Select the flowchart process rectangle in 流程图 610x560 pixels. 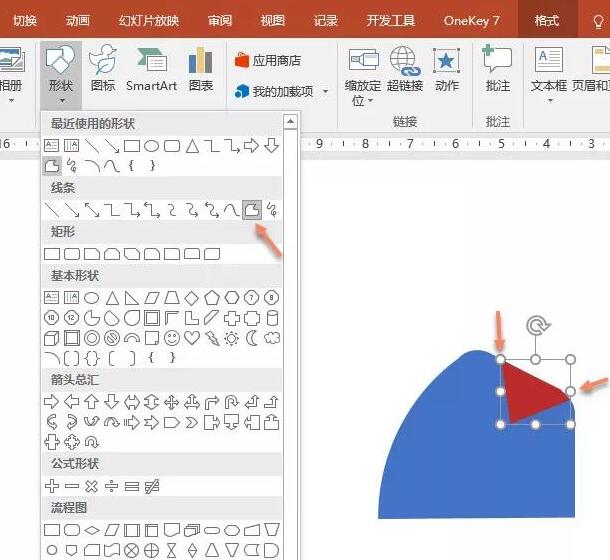52,530
